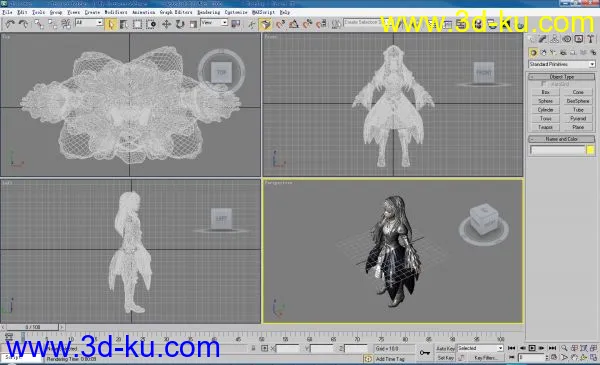Toggle Auto Key animation mode
Viewport: 600px width, 365px height.
(445, 348)
